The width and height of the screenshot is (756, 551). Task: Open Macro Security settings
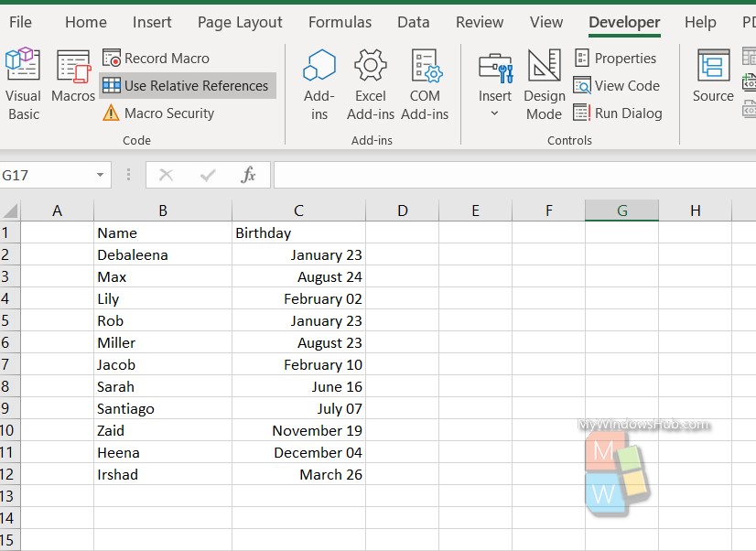168,113
